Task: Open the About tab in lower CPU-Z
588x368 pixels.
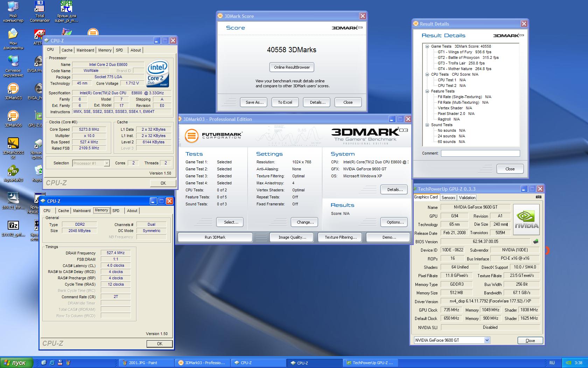Action: click(x=132, y=211)
